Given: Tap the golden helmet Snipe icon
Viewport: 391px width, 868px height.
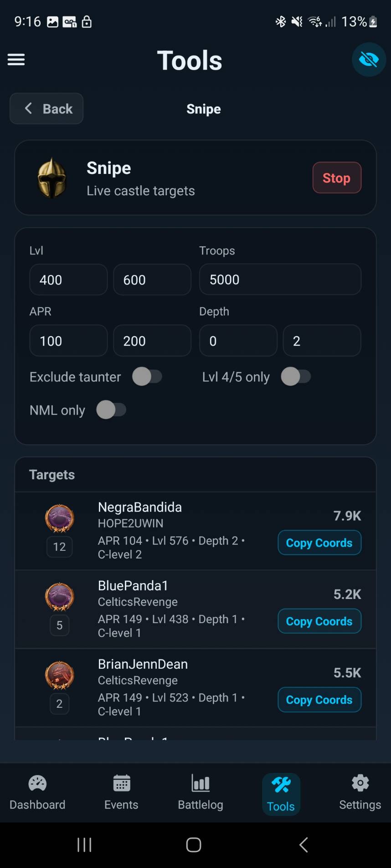Looking at the screenshot, I should coord(52,178).
